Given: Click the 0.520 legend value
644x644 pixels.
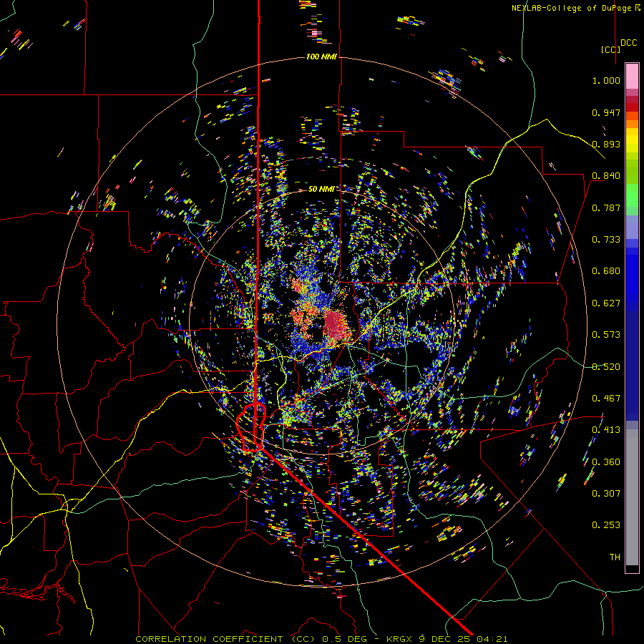Looking at the screenshot, I should 606,367.
